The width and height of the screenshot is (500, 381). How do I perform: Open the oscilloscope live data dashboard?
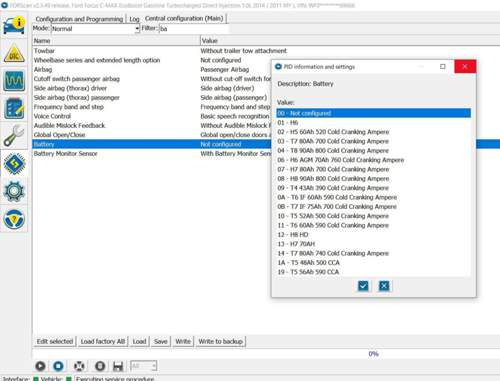tap(14, 81)
